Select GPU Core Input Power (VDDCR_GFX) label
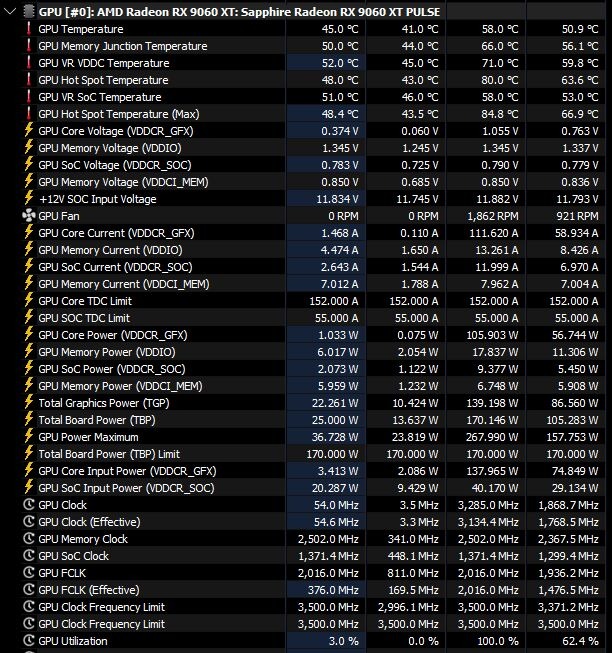The width and height of the screenshot is (612, 653). [x=127, y=471]
